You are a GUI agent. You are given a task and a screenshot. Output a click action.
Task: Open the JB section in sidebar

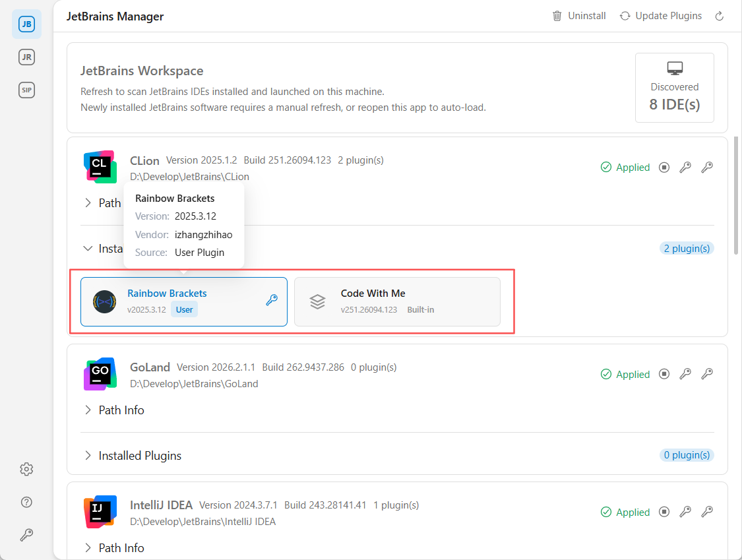tap(26, 24)
